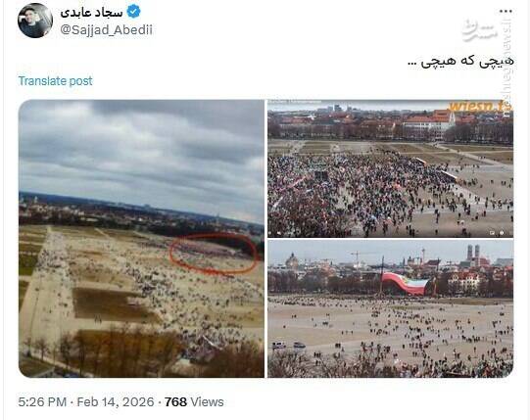This screenshot has width=530, height=420.
Task: Click inside the red circled area of the photo
Action: pos(214,253)
